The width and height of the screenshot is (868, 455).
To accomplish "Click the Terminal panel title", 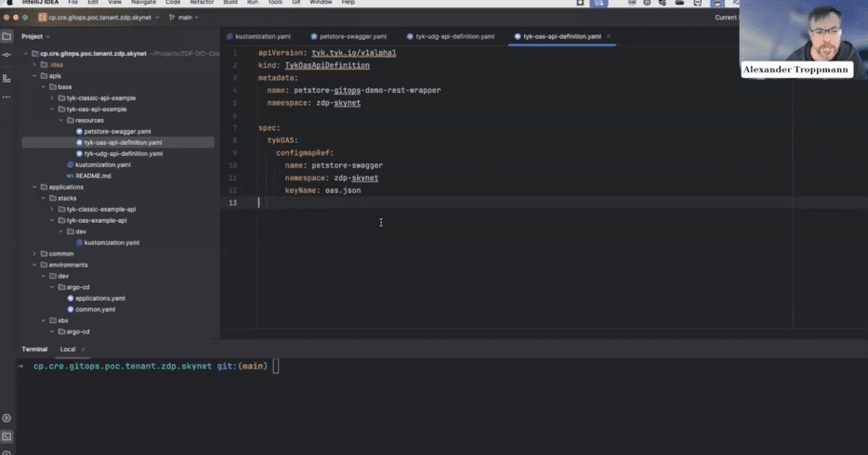I will [34, 349].
